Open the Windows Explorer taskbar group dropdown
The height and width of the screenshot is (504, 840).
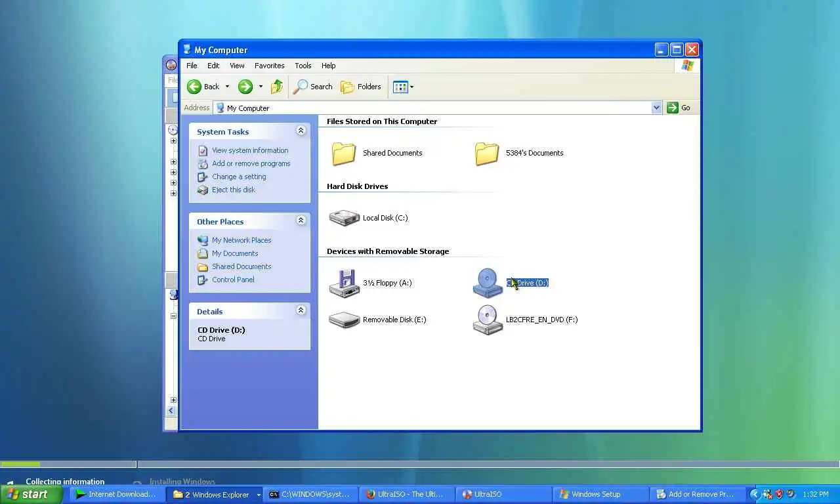(x=259, y=495)
